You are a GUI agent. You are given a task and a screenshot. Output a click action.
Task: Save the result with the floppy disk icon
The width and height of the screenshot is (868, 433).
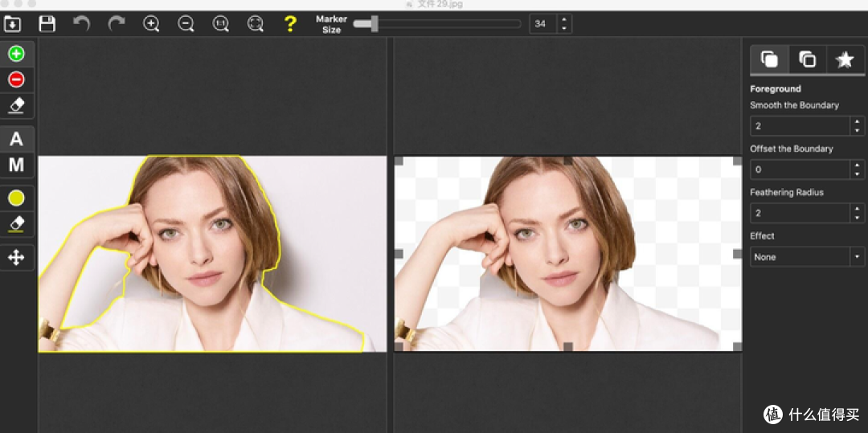pyautogui.click(x=47, y=24)
